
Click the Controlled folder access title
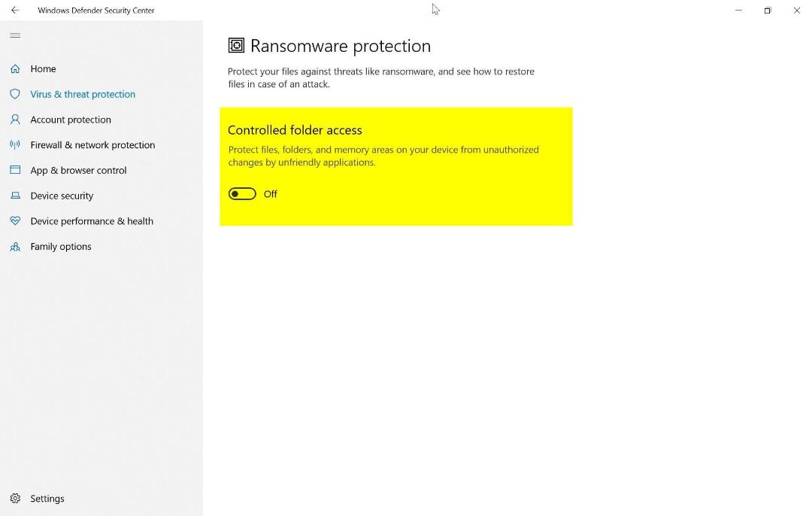[x=295, y=129]
